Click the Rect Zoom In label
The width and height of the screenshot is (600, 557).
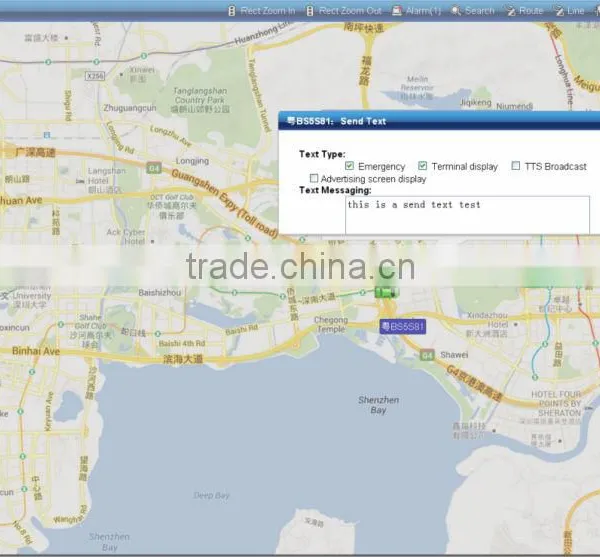pyautogui.click(x=267, y=11)
